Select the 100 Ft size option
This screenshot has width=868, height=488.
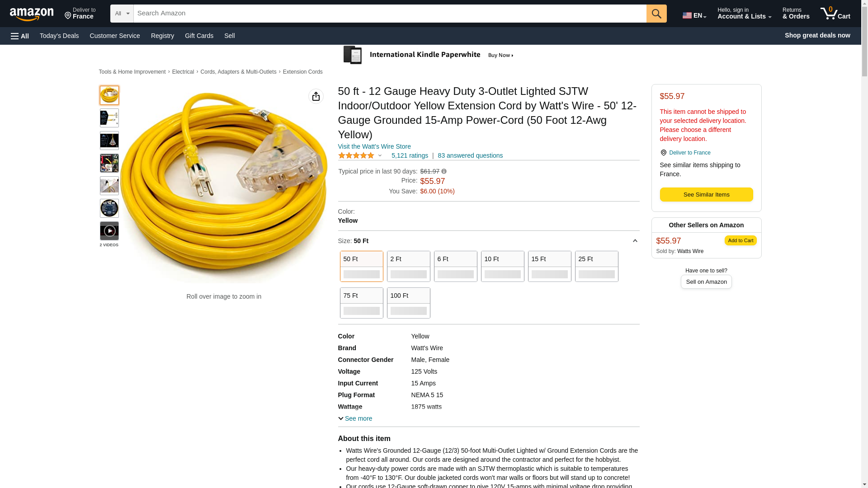[x=408, y=303]
